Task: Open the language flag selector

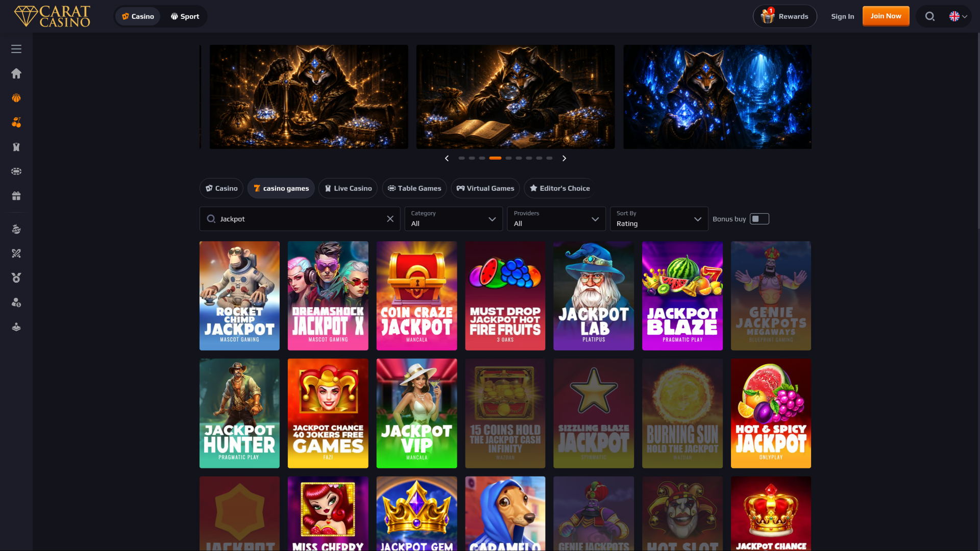Action: coord(959,16)
